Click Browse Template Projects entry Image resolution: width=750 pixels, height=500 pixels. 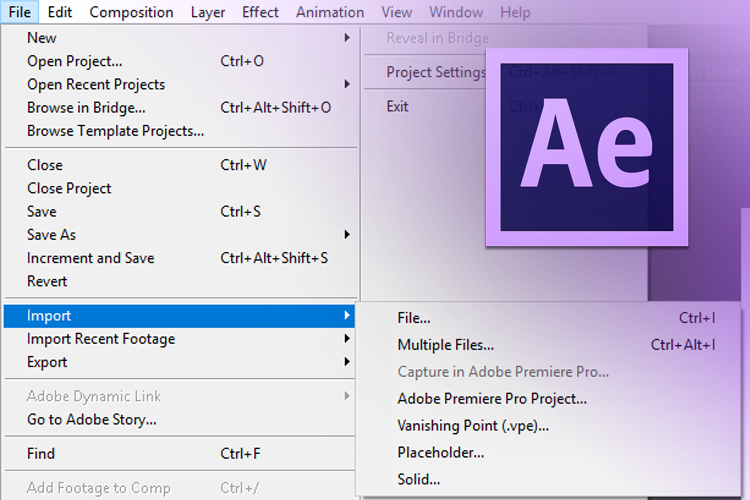(x=115, y=130)
